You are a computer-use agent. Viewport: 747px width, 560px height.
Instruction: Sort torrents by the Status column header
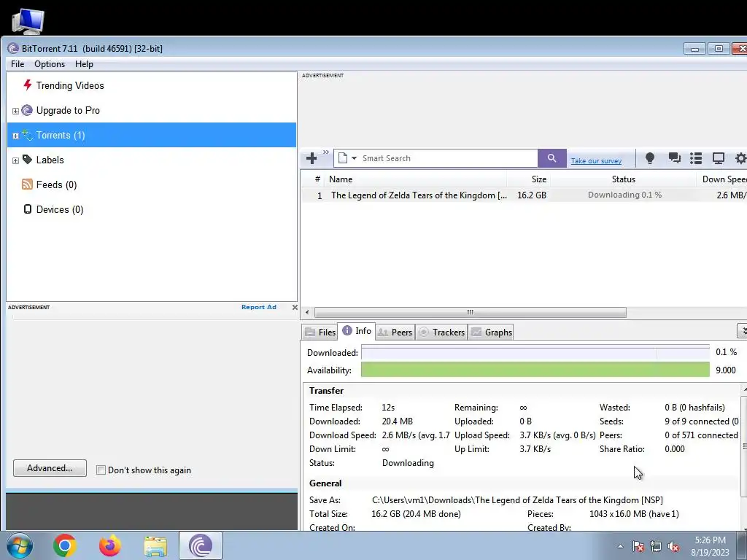[x=623, y=179]
